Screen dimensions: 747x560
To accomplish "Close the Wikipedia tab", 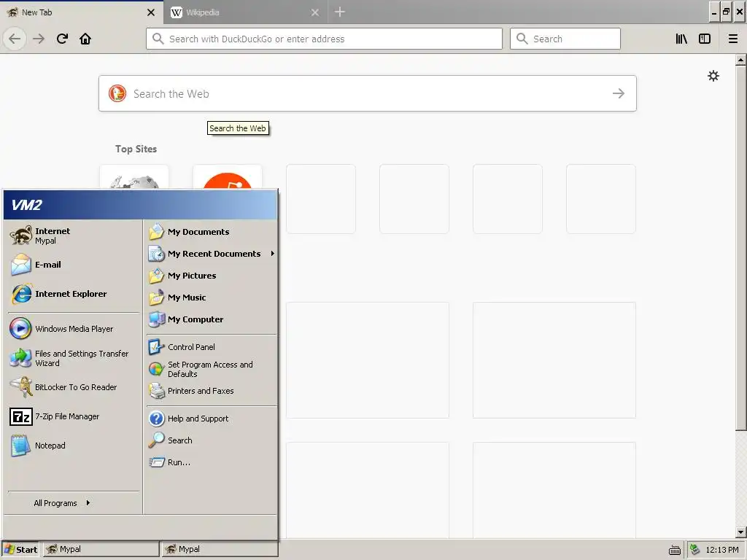I will [x=315, y=12].
